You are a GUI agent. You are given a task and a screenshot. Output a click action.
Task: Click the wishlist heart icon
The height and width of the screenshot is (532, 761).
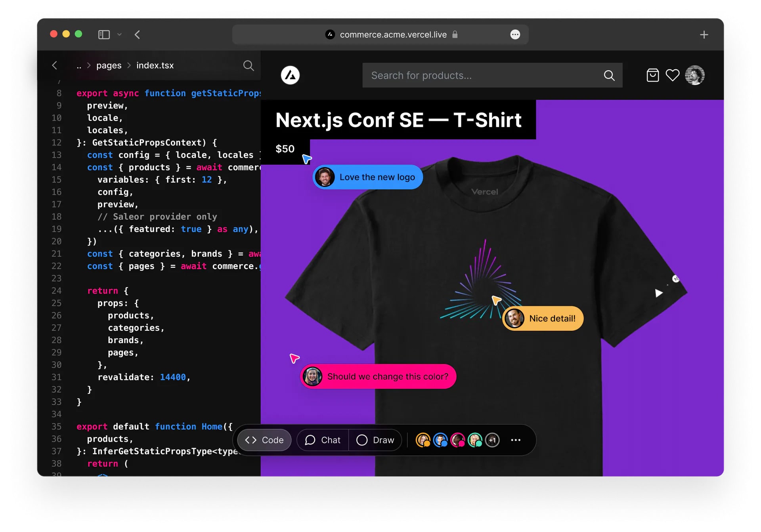pyautogui.click(x=673, y=75)
